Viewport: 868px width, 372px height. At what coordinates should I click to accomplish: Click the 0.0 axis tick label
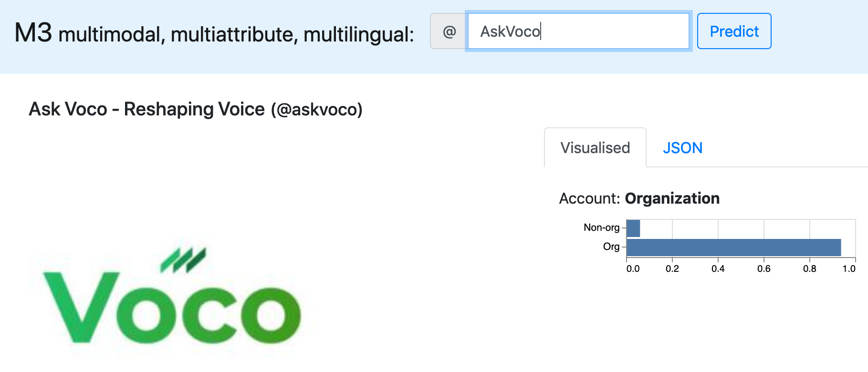tap(633, 269)
